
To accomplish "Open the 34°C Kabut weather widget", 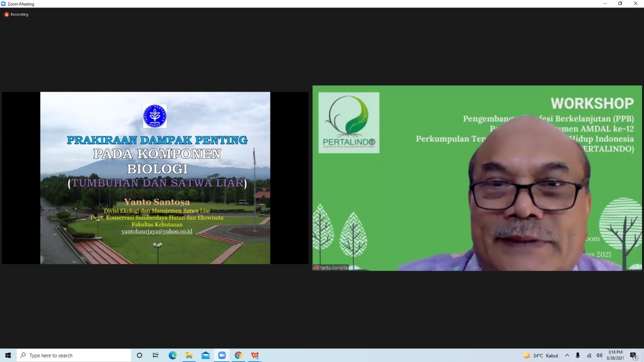I will 541,355.
